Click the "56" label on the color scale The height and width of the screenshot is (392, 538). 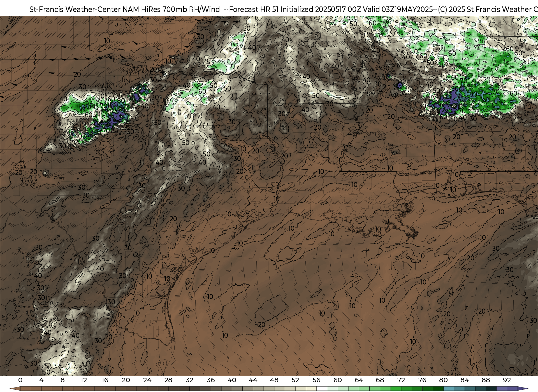(317, 380)
